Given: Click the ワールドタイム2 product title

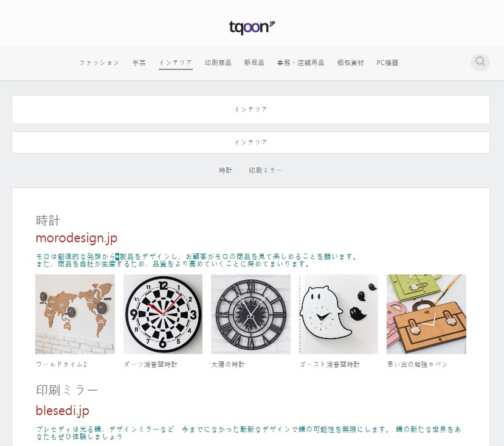Looking at the screenshot, I should [x=61, y=364].
